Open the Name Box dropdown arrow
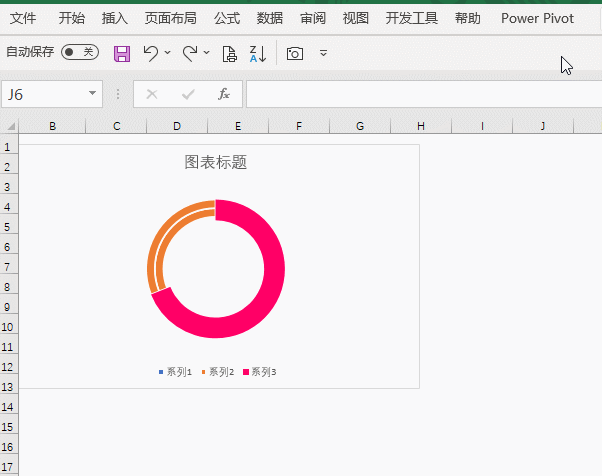Viewport: 602px width, 476px height. pyautogui.click(x=92, y=93)
